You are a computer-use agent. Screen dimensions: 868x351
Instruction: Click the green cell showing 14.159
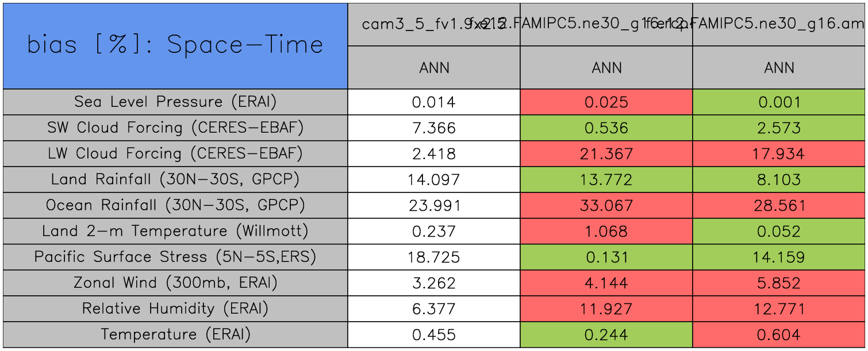click(779, 257)
